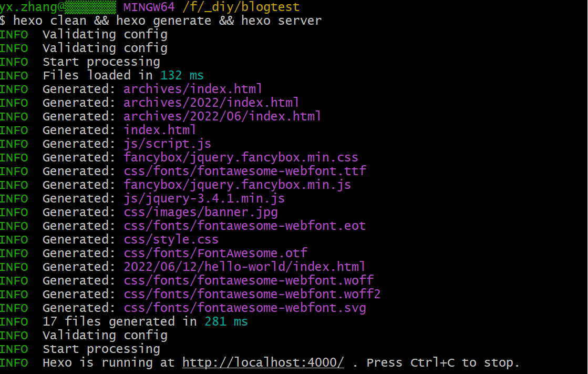Click the archives/2022/06/index.html path
Image resolution: width=588 pixels, height=374 pixels.
[x=222, y=116]
